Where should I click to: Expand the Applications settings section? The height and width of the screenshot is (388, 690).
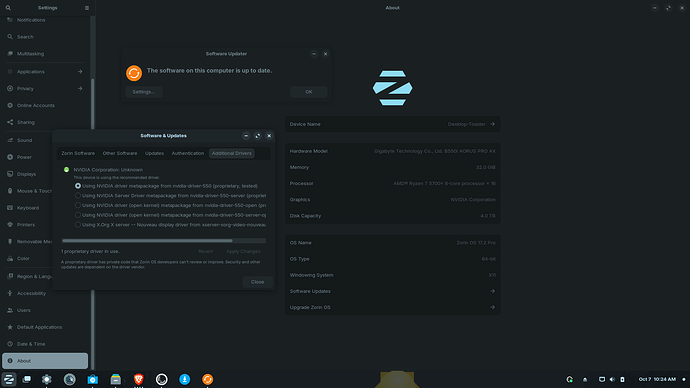pyautogui.click(x=45, y=72)
